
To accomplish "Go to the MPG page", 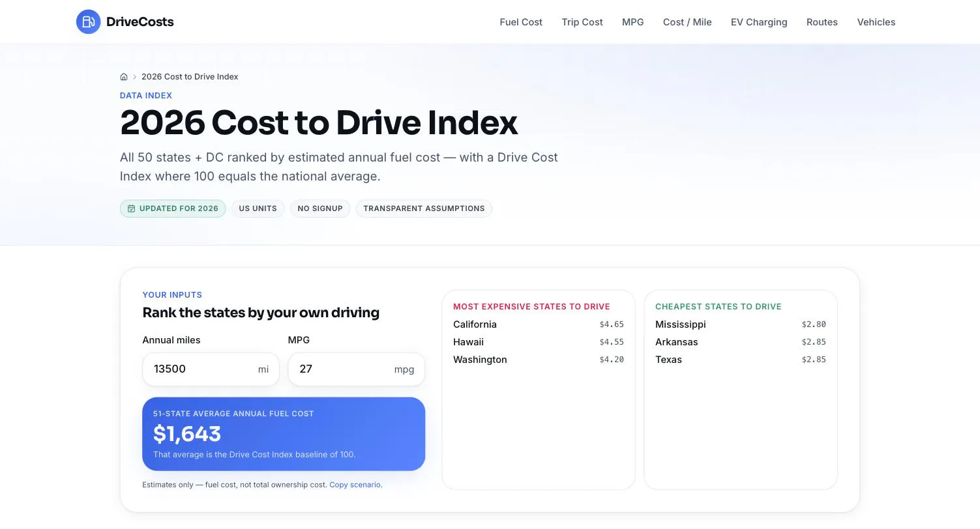I will point(632,21).
